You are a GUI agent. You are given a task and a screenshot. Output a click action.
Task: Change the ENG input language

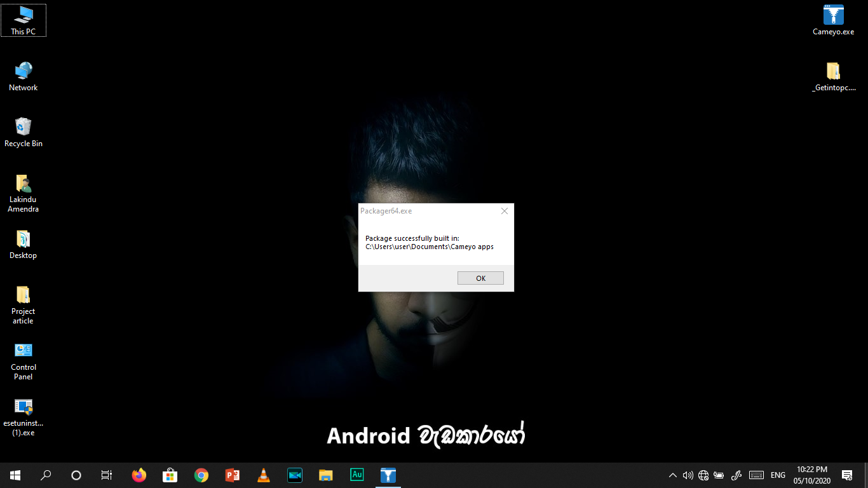[x=778, y=475]
